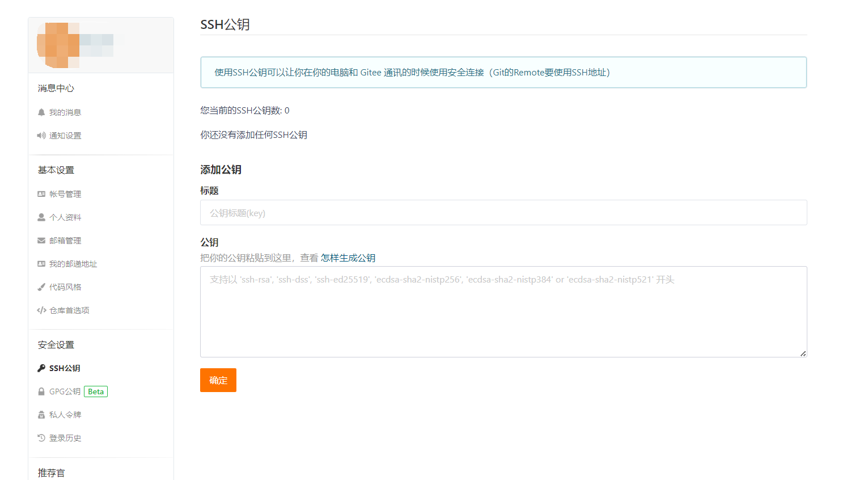Open the 怎样生成公钥 help link

pos(348,258)
